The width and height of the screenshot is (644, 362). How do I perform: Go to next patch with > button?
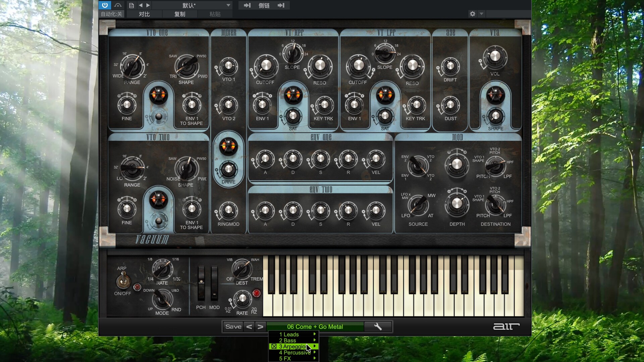coord(260,326)
